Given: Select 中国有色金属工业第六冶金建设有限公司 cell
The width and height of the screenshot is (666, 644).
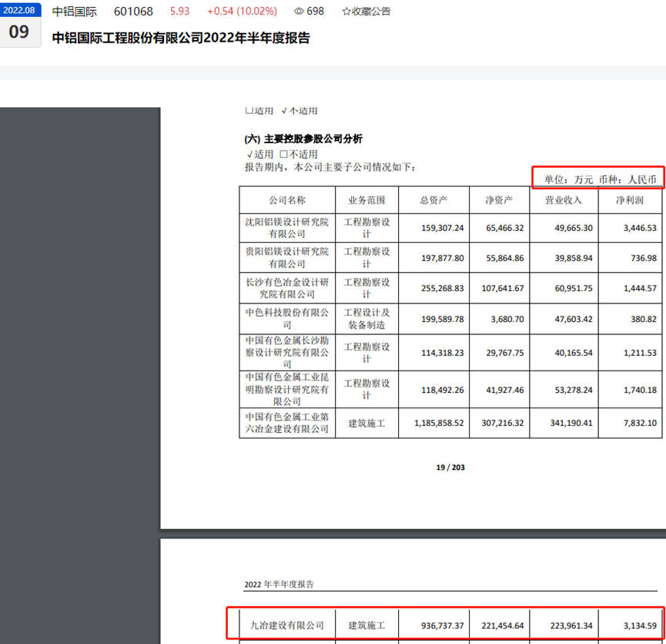Looking at the screenshot, I should (287, 423).
